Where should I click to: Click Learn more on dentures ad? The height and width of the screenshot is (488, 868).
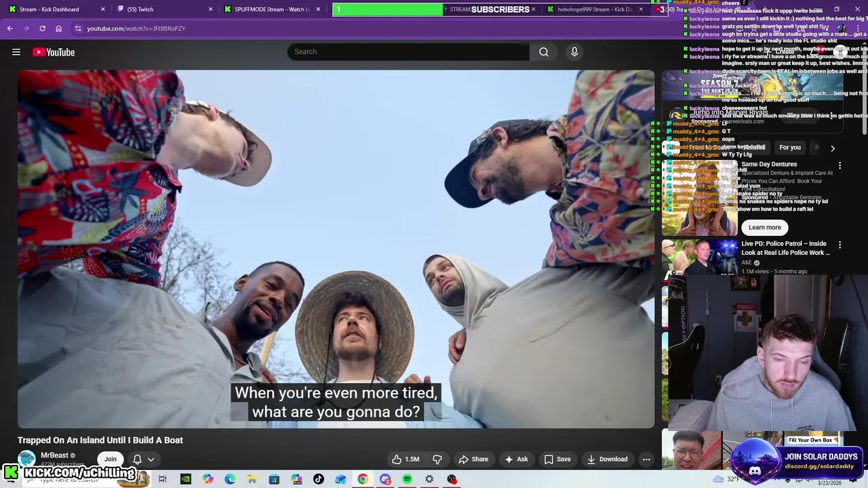pos(764,227)
